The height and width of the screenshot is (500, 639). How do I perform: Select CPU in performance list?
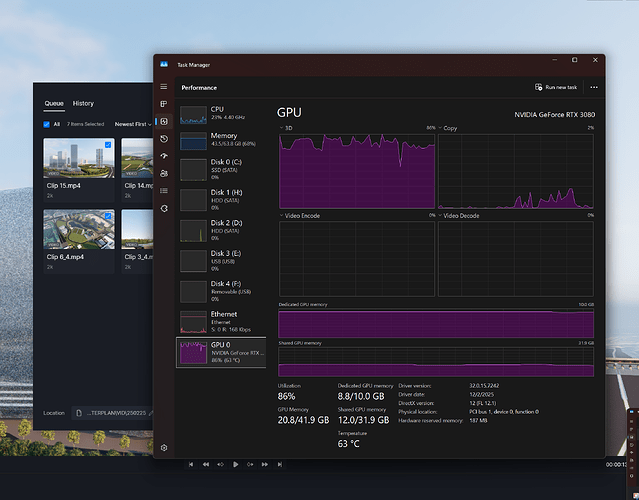coord(221,114)
